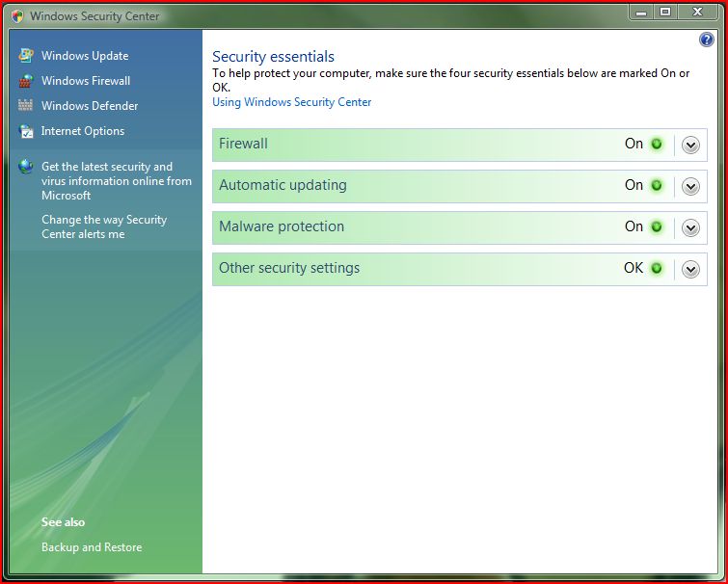Image resolution: width=728 pixels, height=584 pixels.
Task: Open Windows Defender link
Action: 90,106
